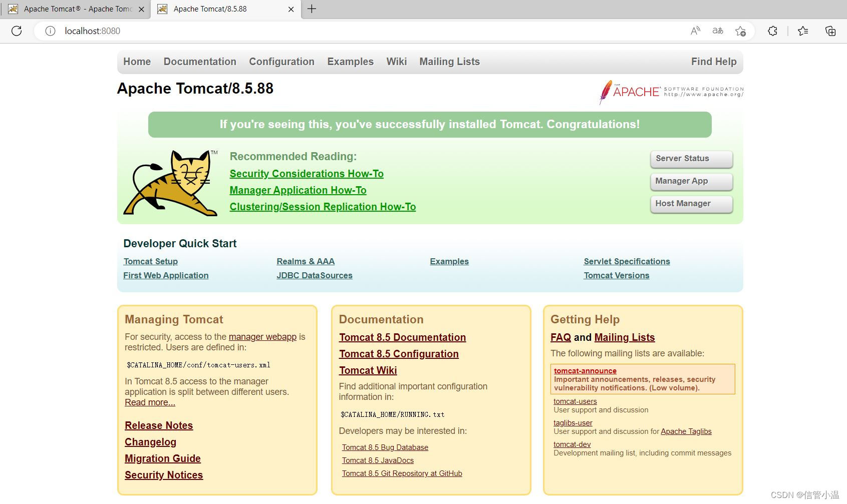This screenshot has height=504, width=847.
Task: Open Clustering/Session Replication How-To link
Action: (323, 207)
